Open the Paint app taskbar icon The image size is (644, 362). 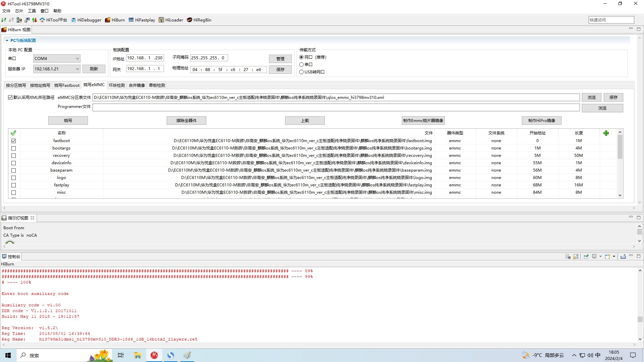[x=187, y=355]
